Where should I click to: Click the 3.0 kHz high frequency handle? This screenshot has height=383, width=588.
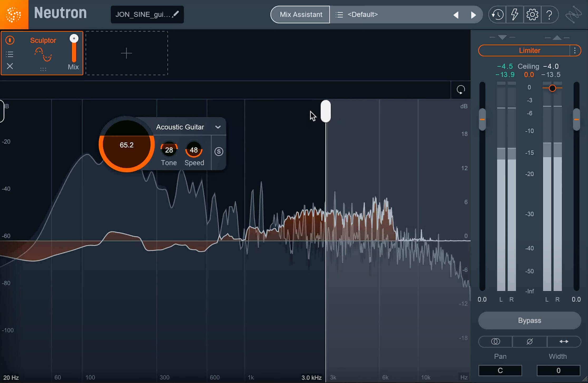point(326,111)
